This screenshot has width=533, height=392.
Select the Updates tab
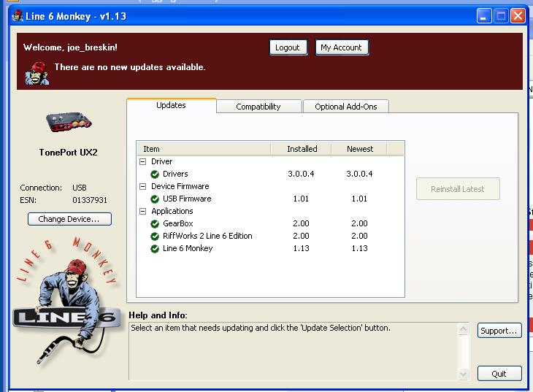tap(172, 105)
